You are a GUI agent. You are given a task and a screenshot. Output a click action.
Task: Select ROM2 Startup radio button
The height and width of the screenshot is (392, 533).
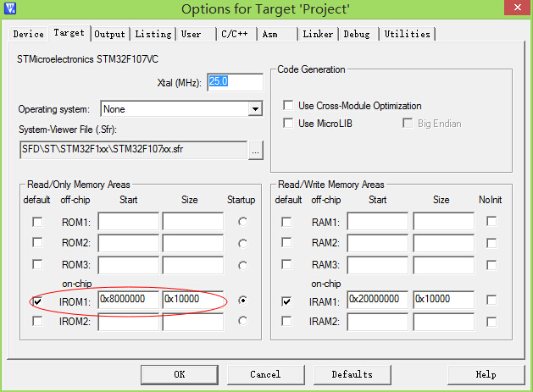click(242, 244)
